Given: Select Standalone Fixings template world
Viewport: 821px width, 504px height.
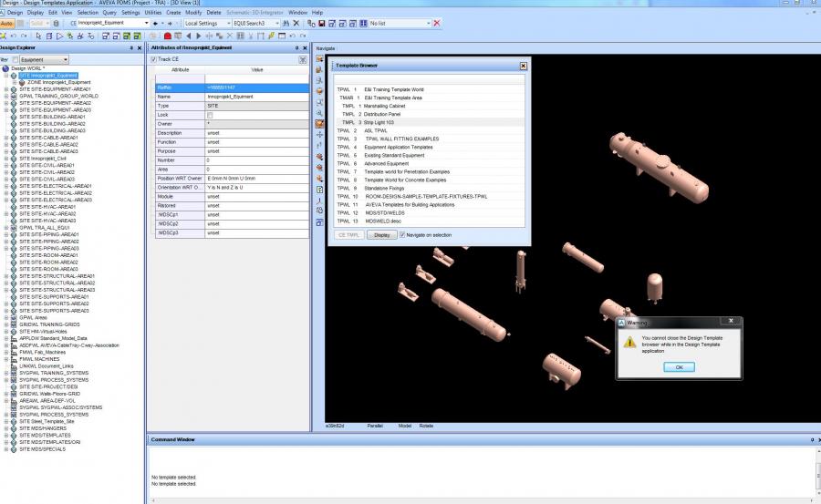Looking at the screenshot, I should pyautogui.click(x=429, y=189).
